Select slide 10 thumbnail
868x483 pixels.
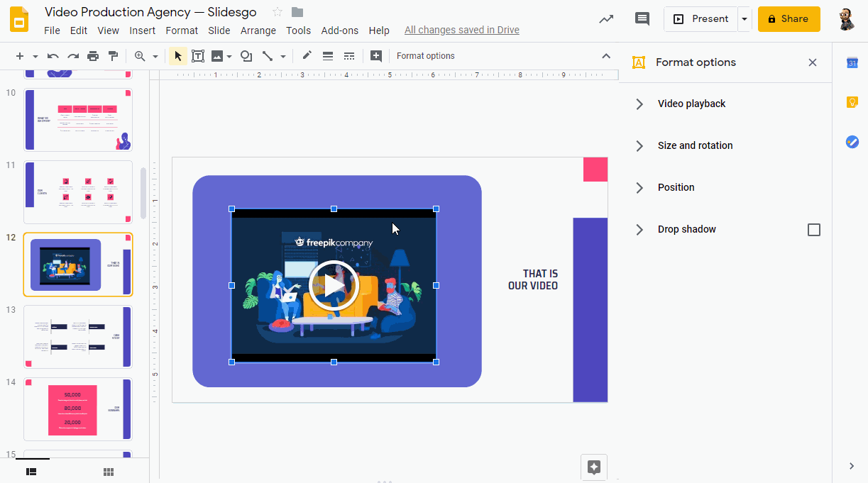coord(78,119)
